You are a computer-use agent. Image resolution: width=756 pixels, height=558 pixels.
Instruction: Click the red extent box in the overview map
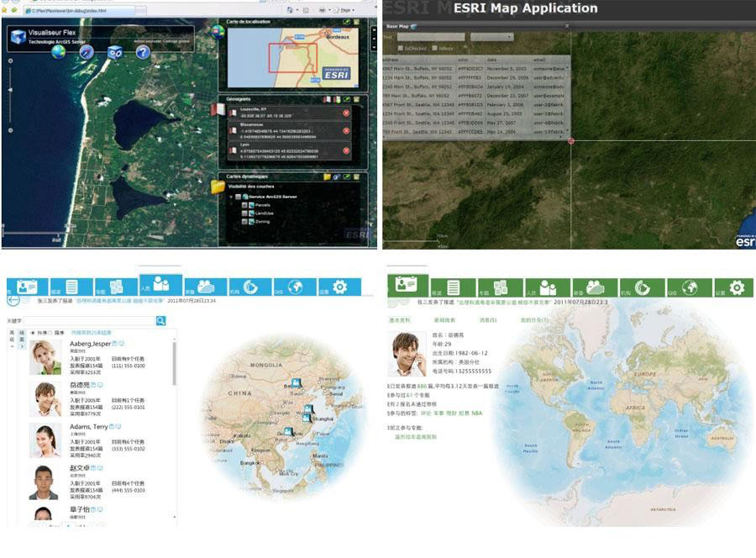click(x=292, y=58)
